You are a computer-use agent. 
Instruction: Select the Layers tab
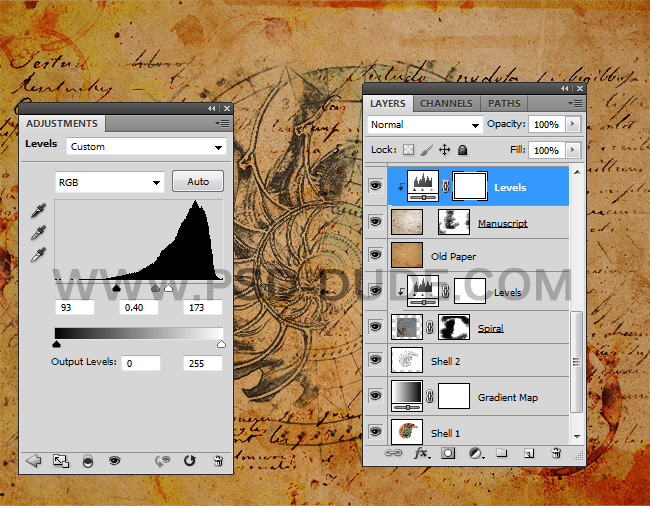pos(388,104)
